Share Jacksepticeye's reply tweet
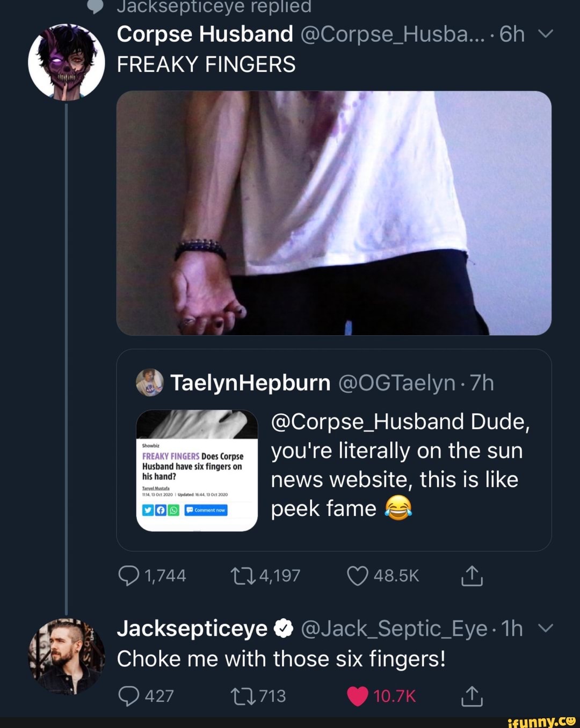The height and width of the screenshot is (728, 580). click(x=472, y=696)
